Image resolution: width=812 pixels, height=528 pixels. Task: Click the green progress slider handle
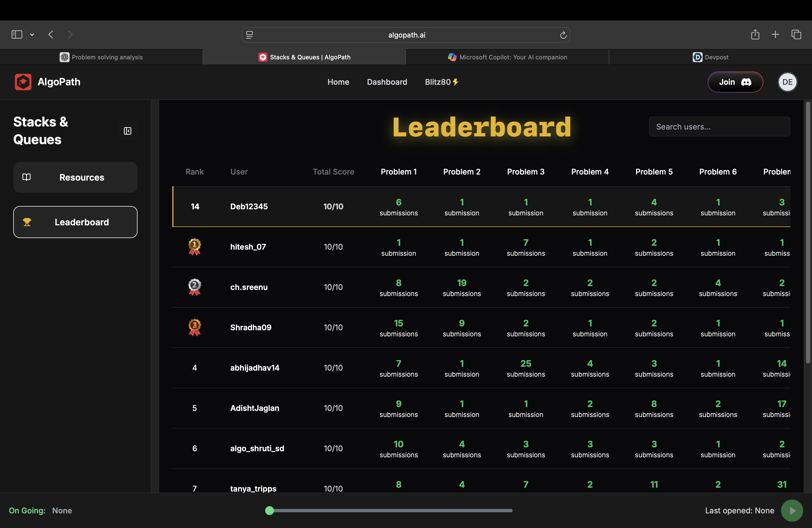coord(270,511)
